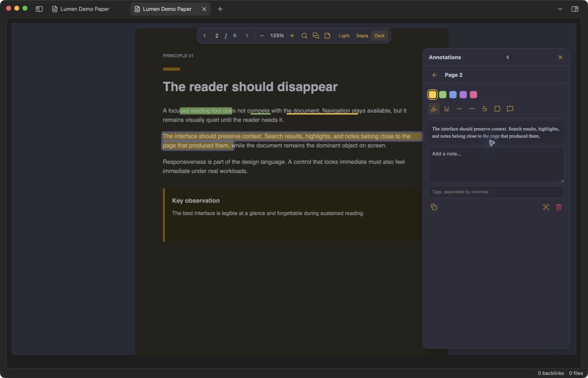Open document search with the magnifier icon
Image resolution: width=588 pixels, height=378 pixels.
click(304, 35)
